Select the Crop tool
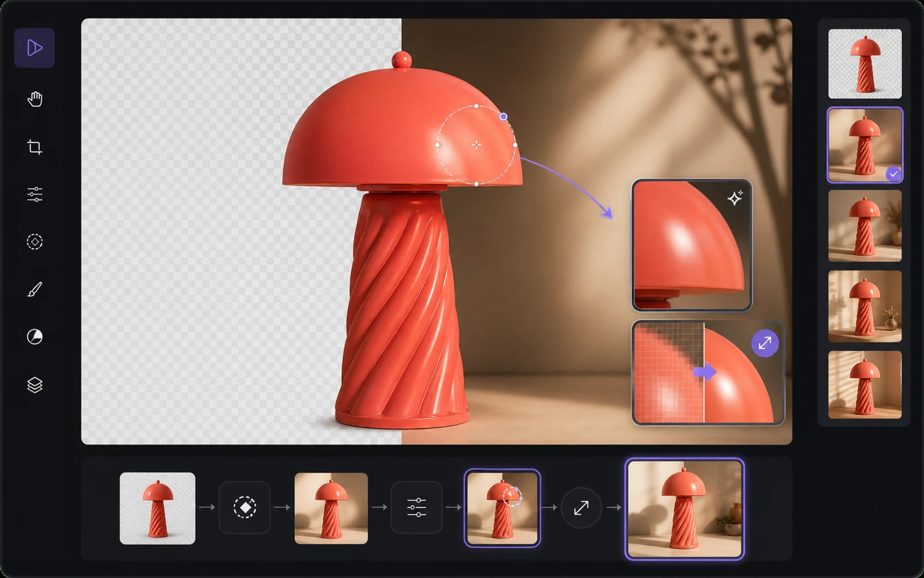The width and height of the screenshot is (924, 578). click(35, 147)
